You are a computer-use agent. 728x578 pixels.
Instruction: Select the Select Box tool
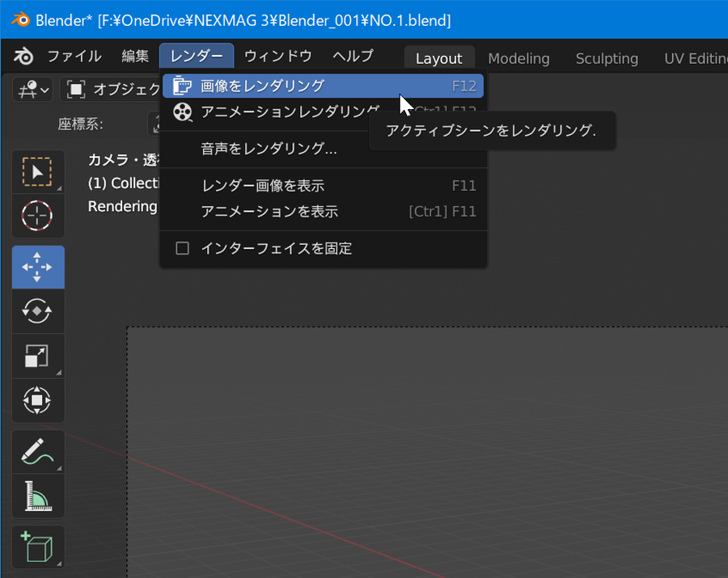tap(37, 171)
